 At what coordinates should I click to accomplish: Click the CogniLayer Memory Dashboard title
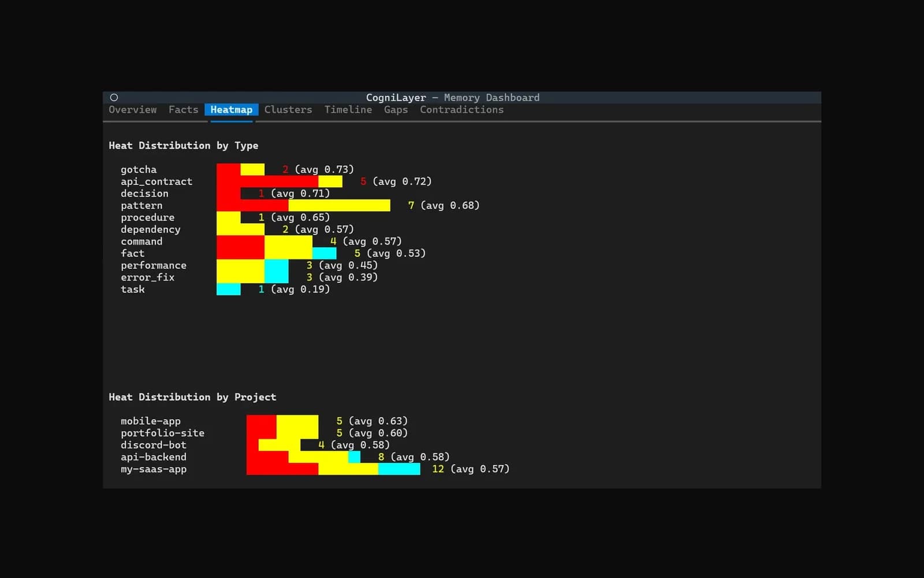coord(453,98)
